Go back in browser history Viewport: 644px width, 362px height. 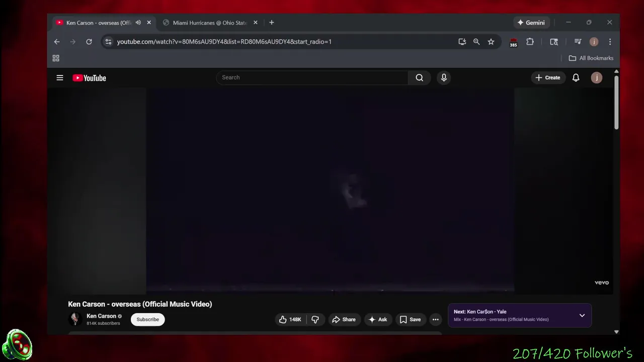(57, 42)
